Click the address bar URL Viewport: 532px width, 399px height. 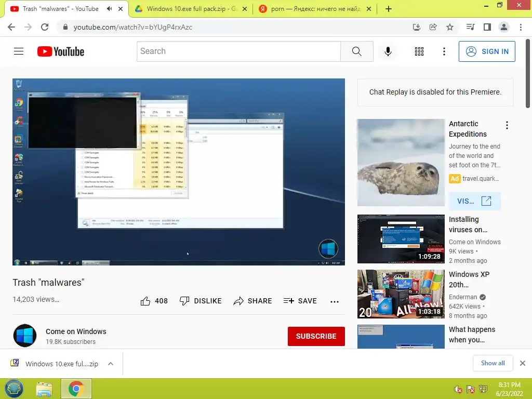132,27
